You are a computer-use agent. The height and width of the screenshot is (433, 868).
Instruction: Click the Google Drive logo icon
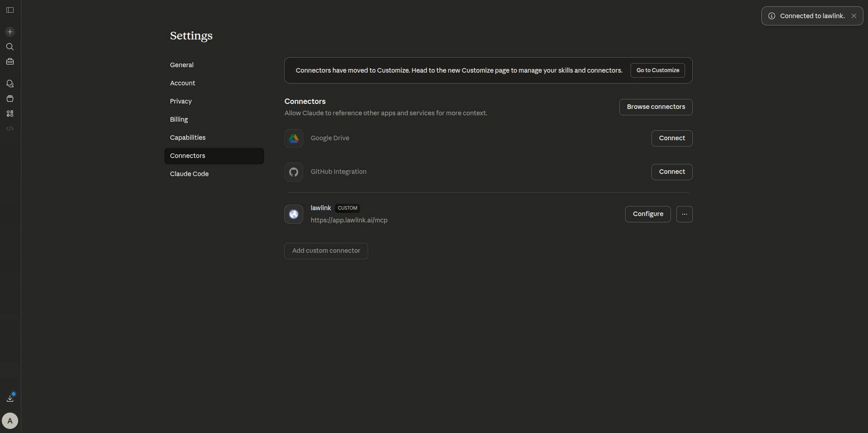click(294, 138)
